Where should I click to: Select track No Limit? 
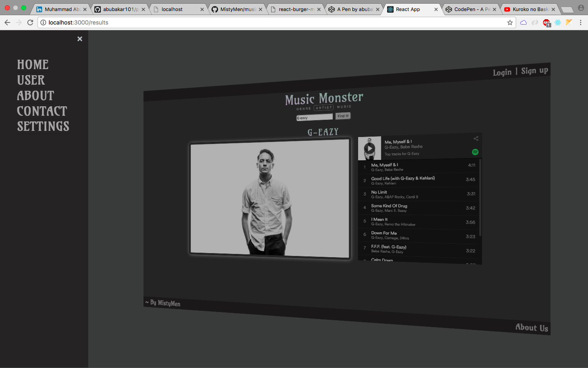[419, 194]
